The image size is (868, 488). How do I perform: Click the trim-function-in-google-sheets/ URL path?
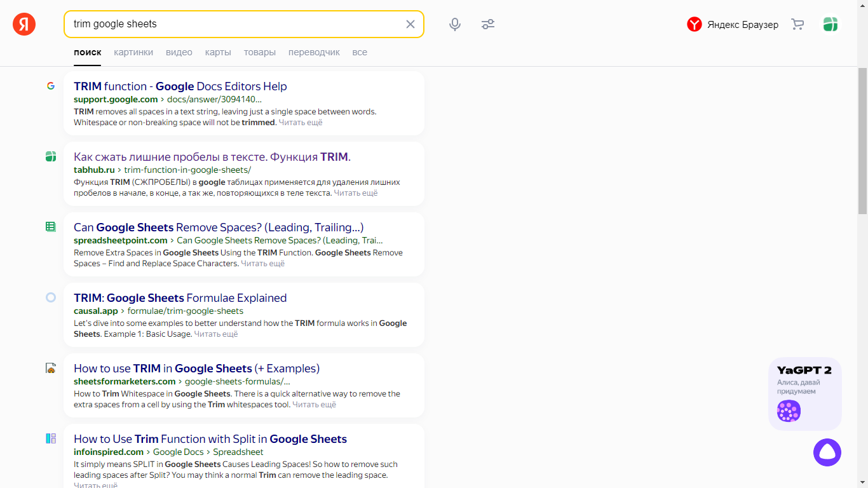pyautogui.click(x=187, y=170)
